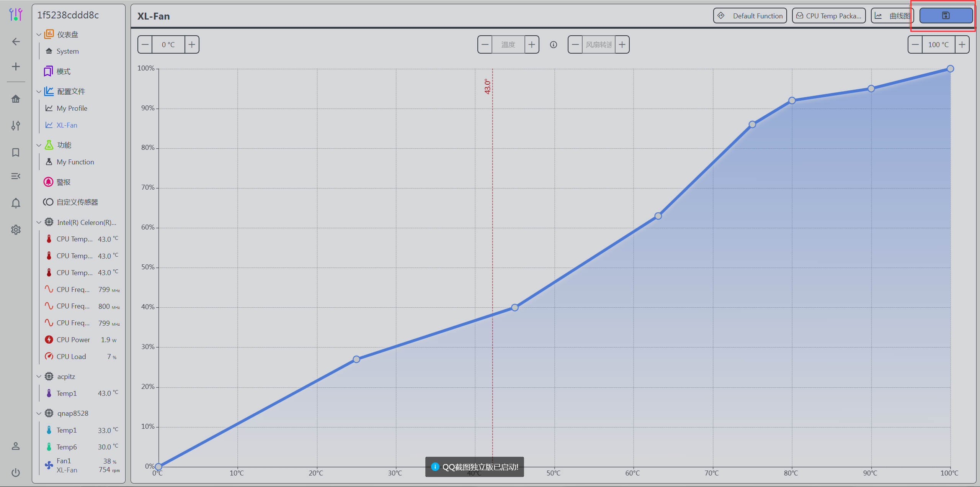Decrease the 0 °C minimum temperature
The height and width of the screenshot is (487, 980).
tap(145, 45)
